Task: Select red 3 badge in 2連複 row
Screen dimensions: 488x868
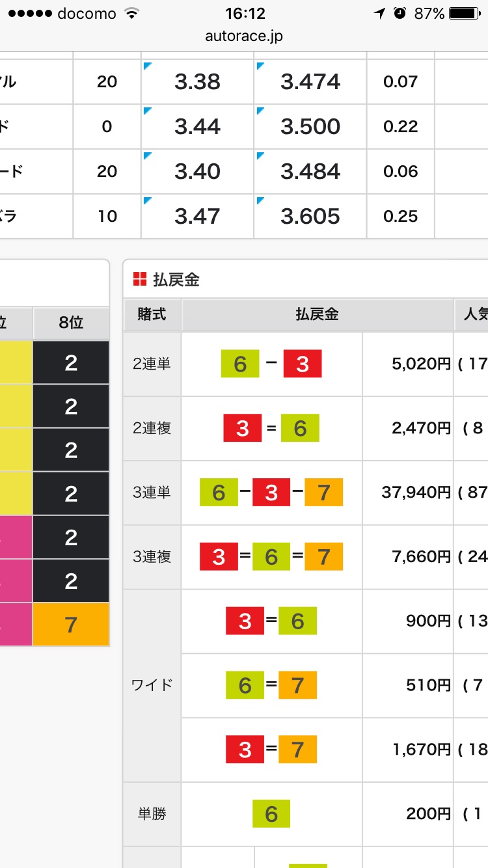Action: (x=243, y=428)
